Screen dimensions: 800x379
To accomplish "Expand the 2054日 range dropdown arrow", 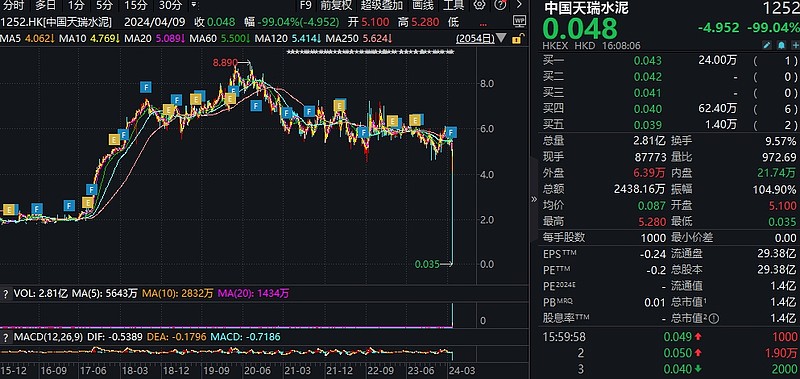I will (502, 38).
